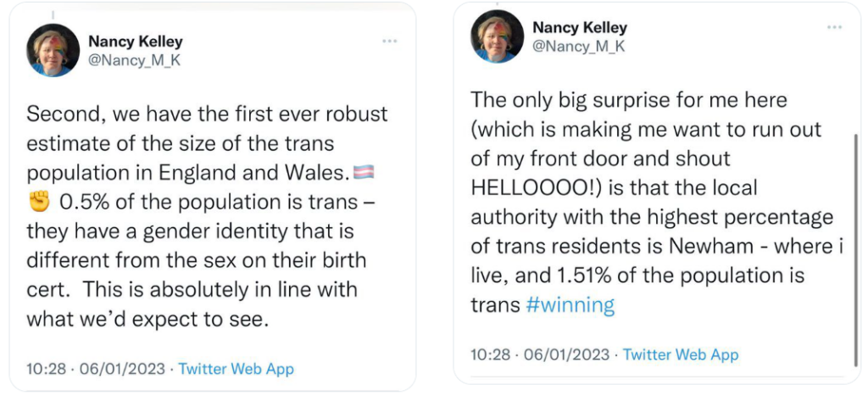Click Nancy Kelley's avatar in right tweet
This screenshot has height=396, width=868.
pyautogui.click(x=498, y=36)
